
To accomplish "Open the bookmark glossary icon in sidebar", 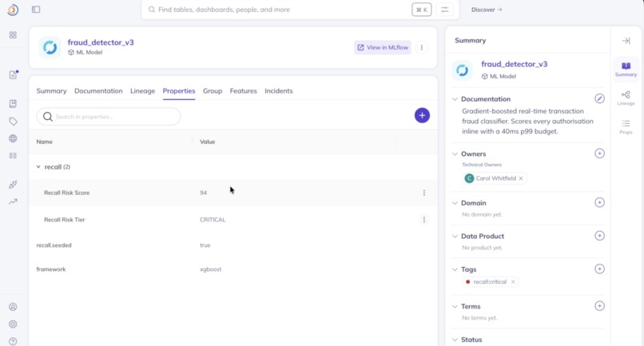I will (13, 104).
